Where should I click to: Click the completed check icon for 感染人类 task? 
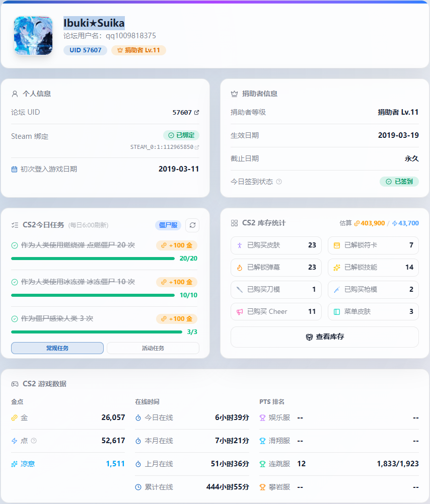point(15,319)
